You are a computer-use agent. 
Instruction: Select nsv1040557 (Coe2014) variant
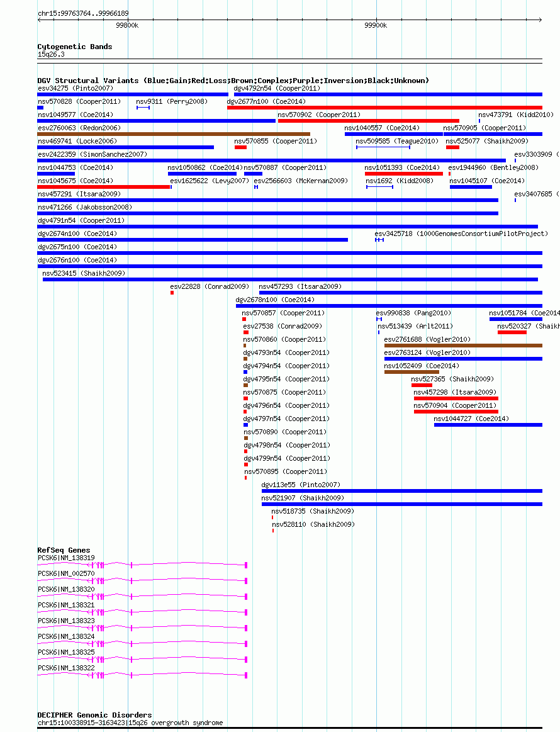382,128
